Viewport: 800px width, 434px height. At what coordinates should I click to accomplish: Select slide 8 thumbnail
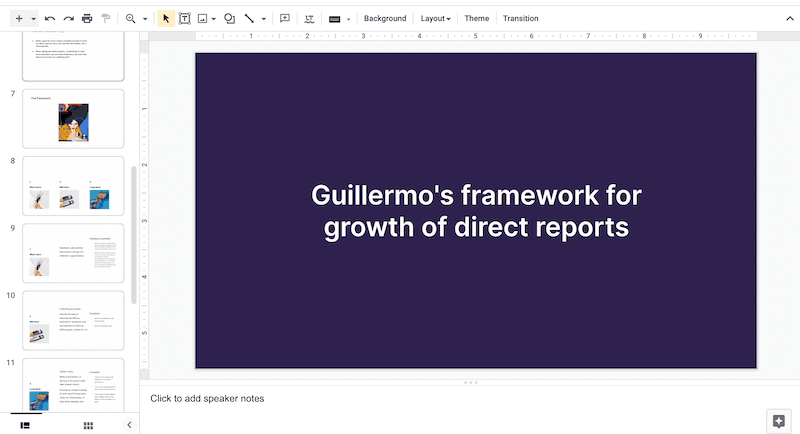(73, 186)
